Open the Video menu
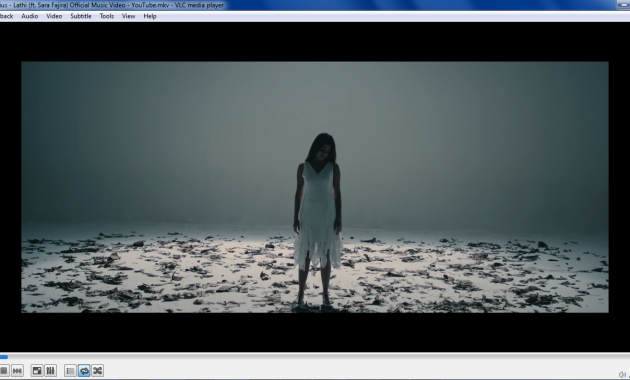This screenshot has width=630, height=380. click(x=54, y=16)
